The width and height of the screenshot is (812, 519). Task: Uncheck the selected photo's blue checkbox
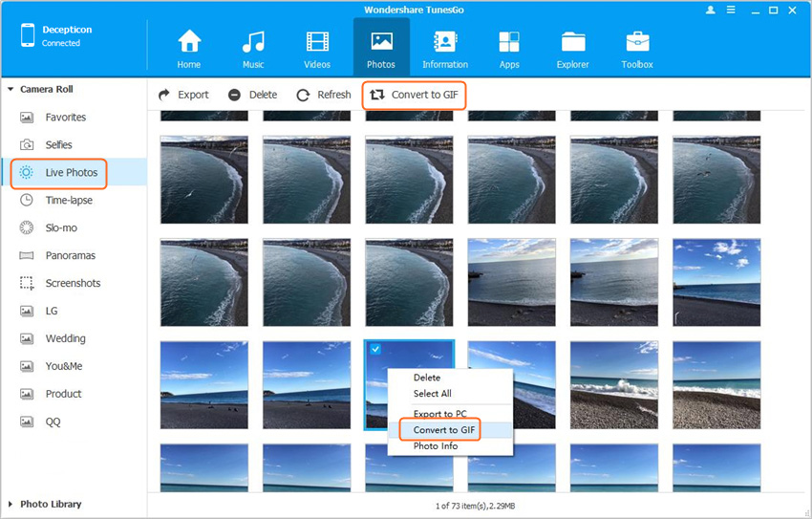[375, 350]
